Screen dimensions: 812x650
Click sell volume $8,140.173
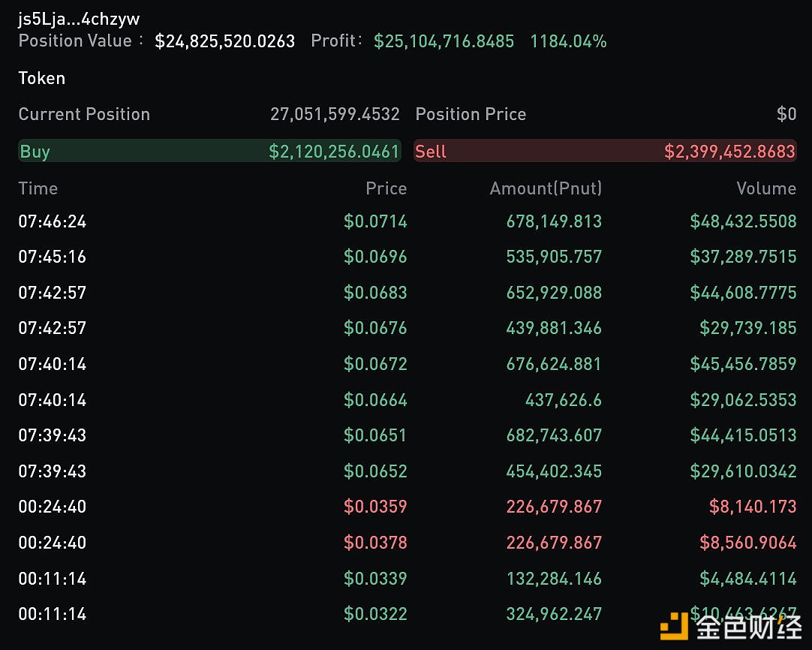coord(753,507)
